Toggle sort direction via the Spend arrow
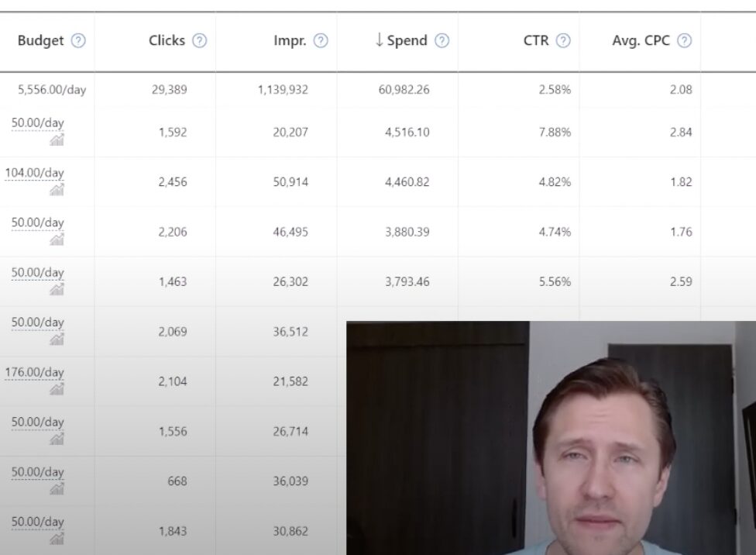This screenshot has width=756, height=555. 379,41
